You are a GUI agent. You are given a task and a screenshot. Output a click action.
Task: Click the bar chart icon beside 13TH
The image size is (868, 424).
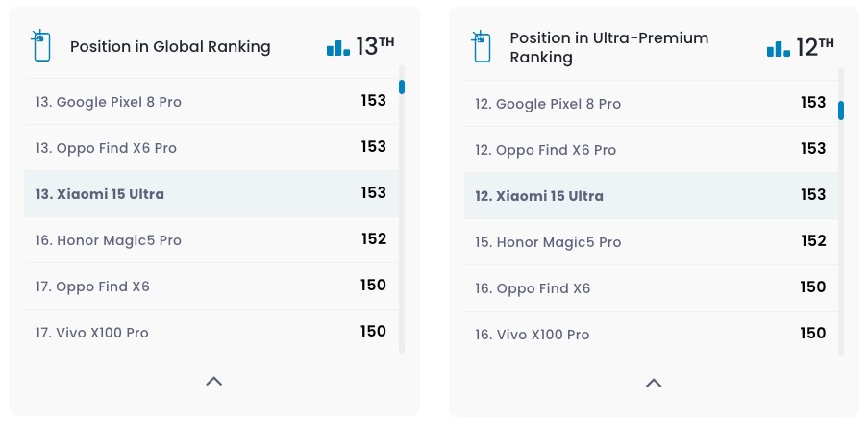(x=337, y=47)
